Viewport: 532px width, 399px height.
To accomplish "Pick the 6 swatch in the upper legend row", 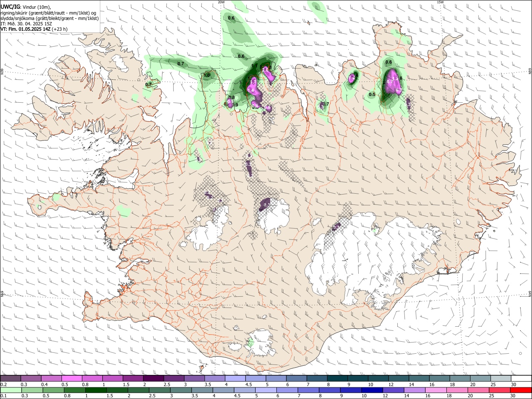I will point(296,379).
